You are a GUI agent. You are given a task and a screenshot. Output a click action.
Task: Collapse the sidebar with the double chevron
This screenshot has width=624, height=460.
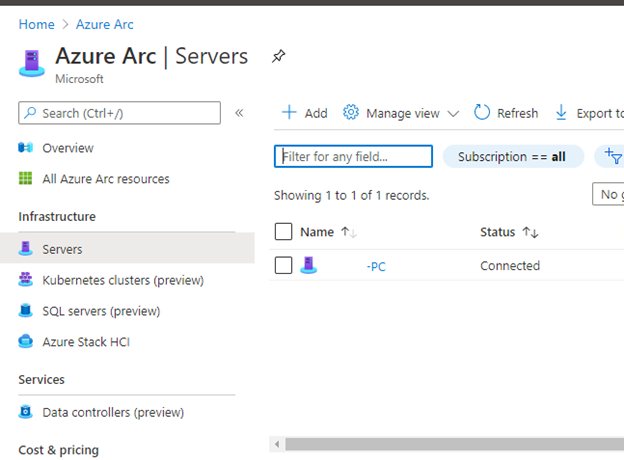pos(239,113)
